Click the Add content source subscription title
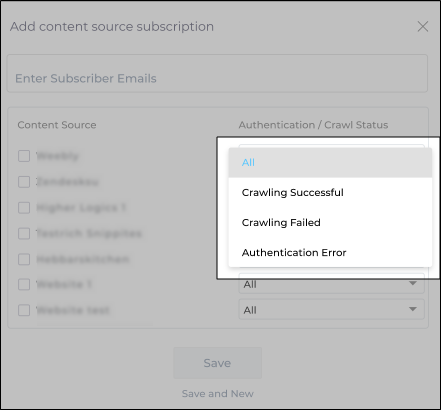 pyautogui.click(x=112, y=27)
